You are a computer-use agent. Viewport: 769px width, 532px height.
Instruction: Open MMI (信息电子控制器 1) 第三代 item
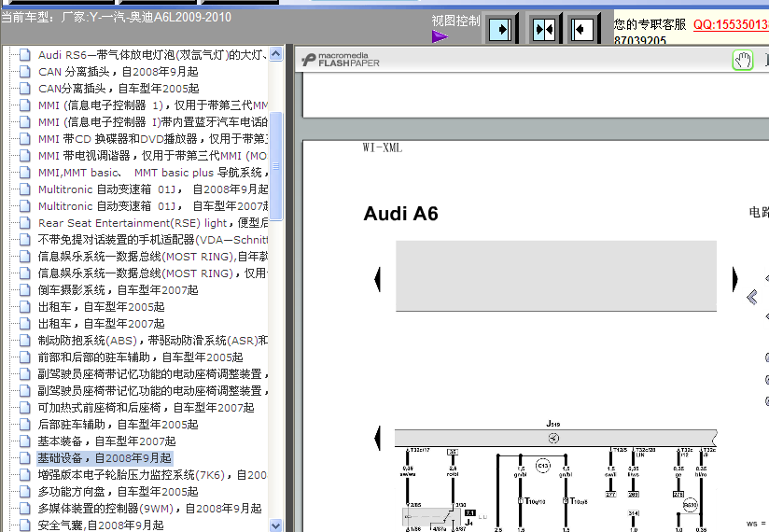tap(152, 105)
